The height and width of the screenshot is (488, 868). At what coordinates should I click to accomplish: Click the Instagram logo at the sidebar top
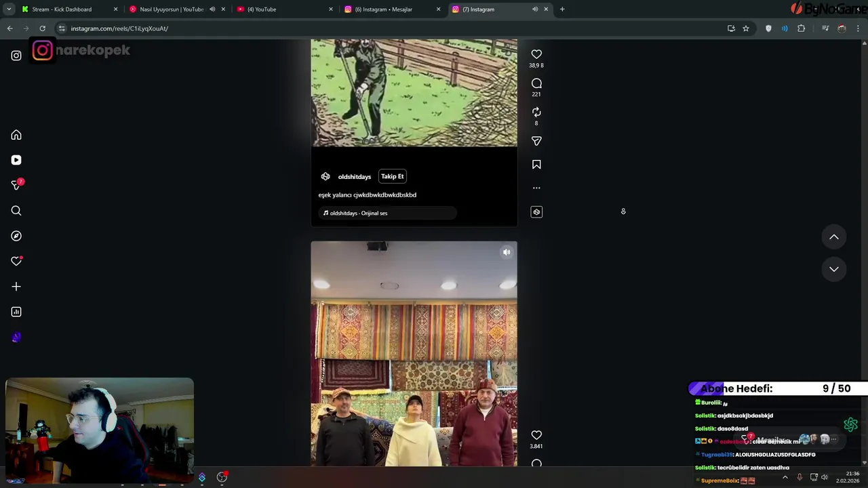(16, 56)
